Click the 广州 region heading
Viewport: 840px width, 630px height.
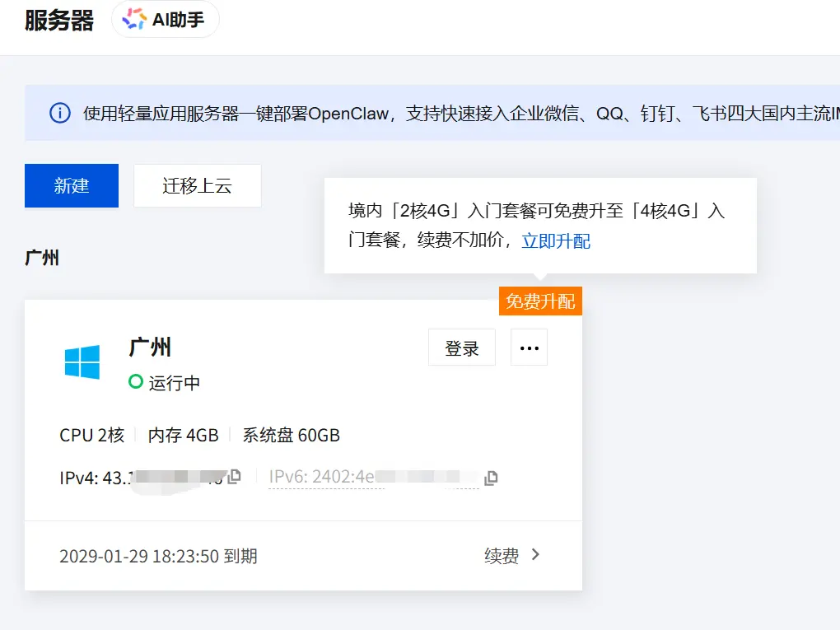click(42, 258)
